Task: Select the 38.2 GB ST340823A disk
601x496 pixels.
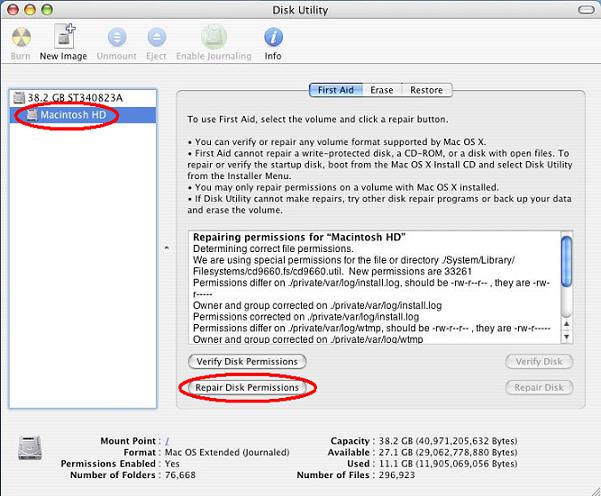Action: (83, 98)
